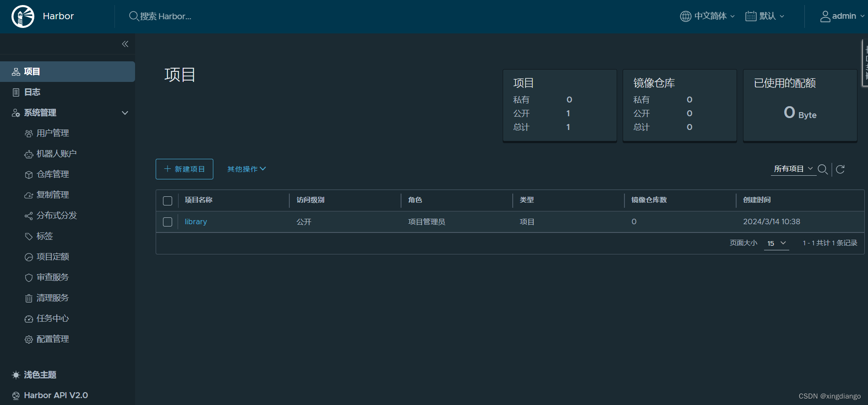Click the 1 - 1 共计 1 条记录 text
The width and height of the screenshot is (868, 405).
(x=830, y=243)
